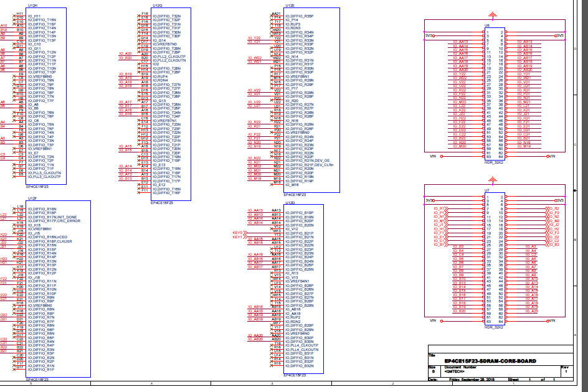Viewport: 588px width, 392px height.
Task: Click the IO_R1 off-page connector at U7
Action: coord(441,208)
